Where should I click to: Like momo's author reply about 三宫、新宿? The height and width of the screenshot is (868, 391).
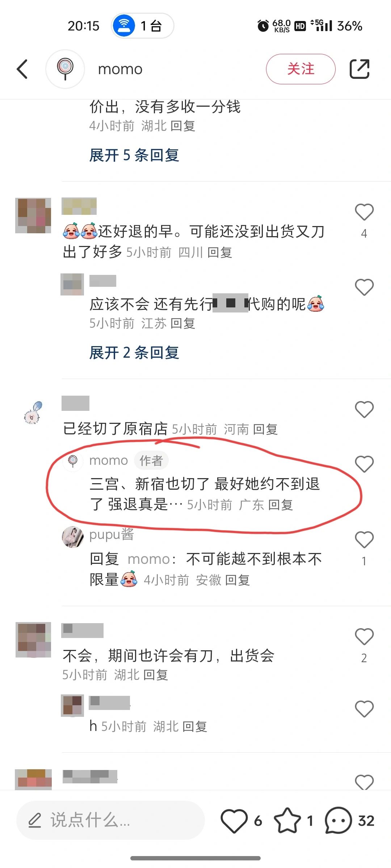(364, 464)
